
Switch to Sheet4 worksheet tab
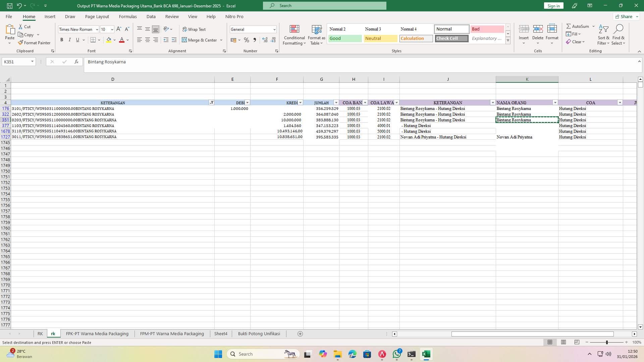221,334
